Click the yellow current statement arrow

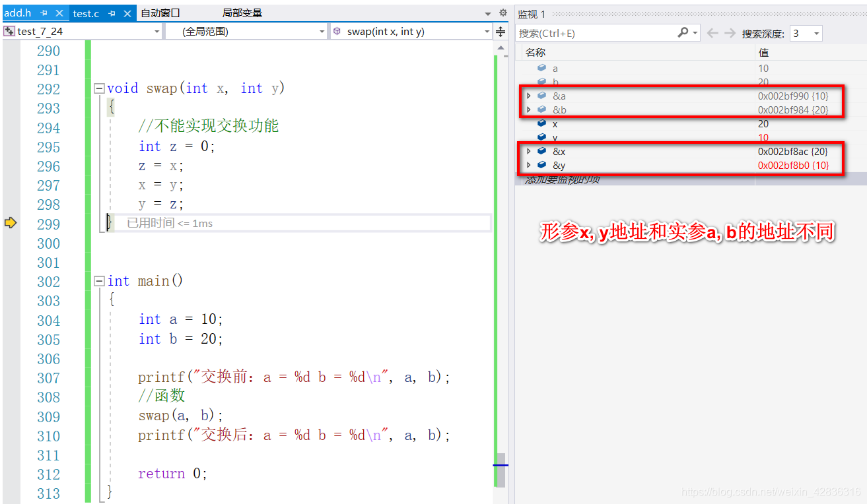click(x=10, y=223)
